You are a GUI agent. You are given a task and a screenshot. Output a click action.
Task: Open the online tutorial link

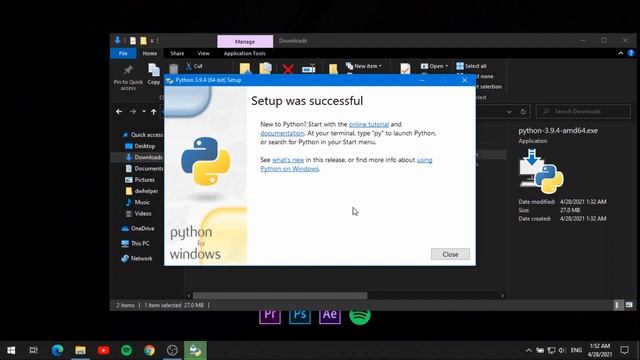369,124
